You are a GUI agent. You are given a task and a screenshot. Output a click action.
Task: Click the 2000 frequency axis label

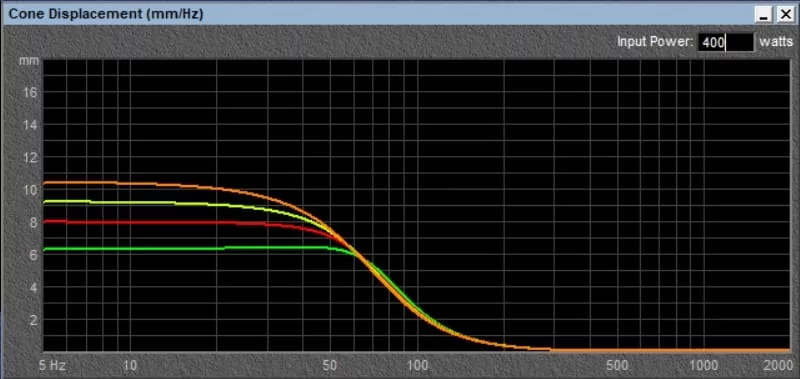pos(779,365)
